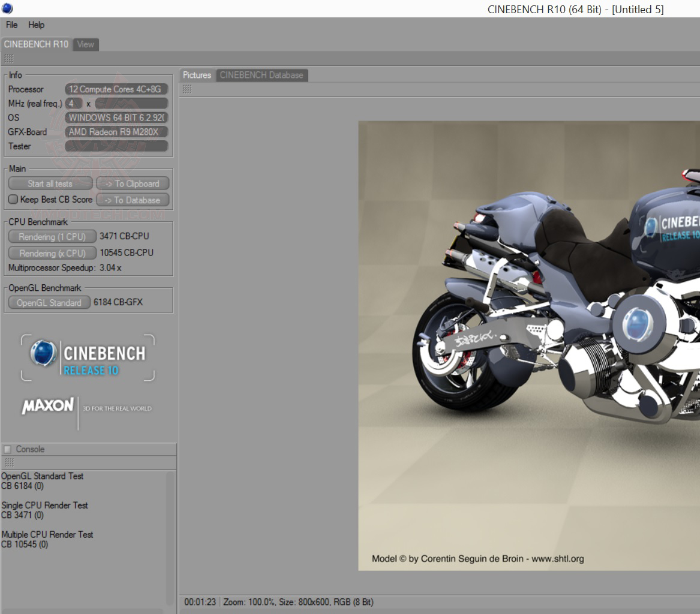Open the File menu
The width and height of the screenshot is (700, 614).
coord(11,25)
